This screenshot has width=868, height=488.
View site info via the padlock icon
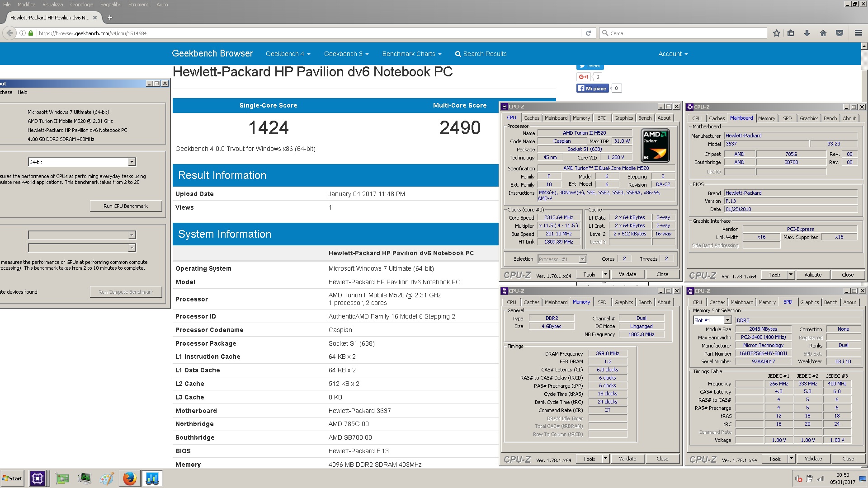31,33
